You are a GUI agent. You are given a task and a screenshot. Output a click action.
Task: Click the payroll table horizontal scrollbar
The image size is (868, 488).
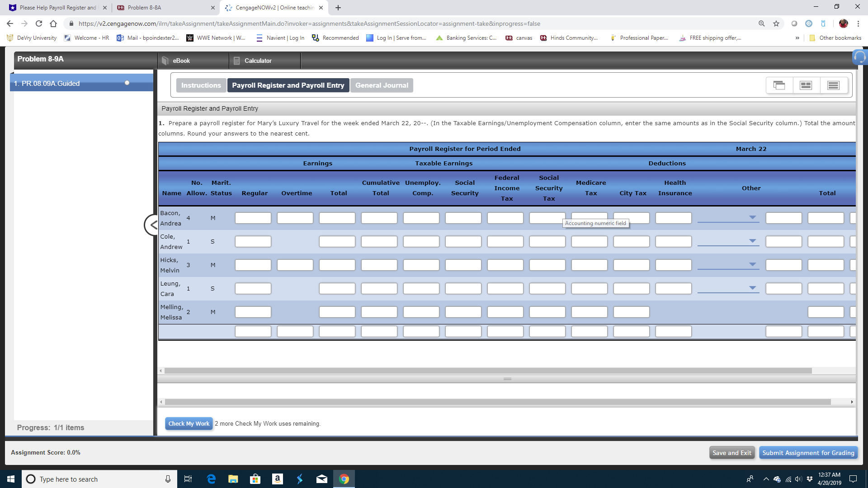pyautogui.click(x=487, y=371)
